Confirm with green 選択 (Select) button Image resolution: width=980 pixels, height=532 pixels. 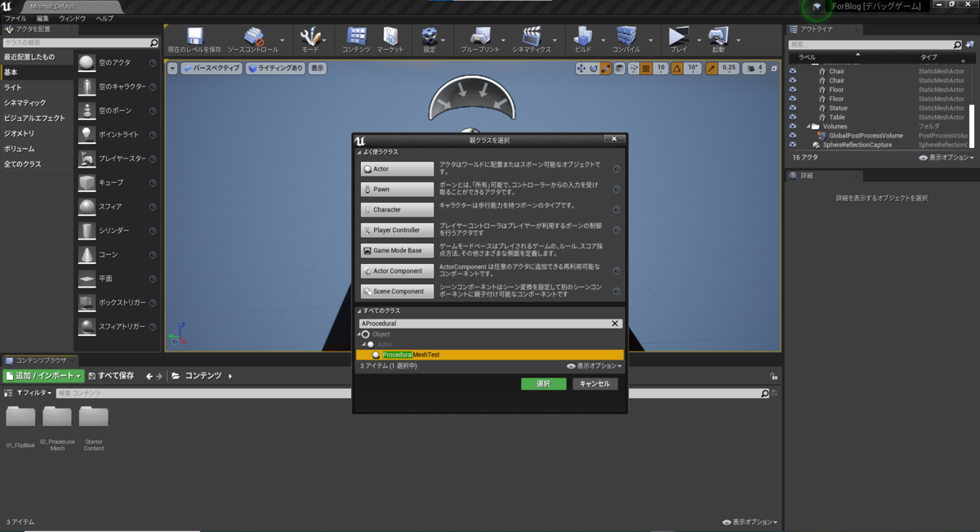coord(543,383)
